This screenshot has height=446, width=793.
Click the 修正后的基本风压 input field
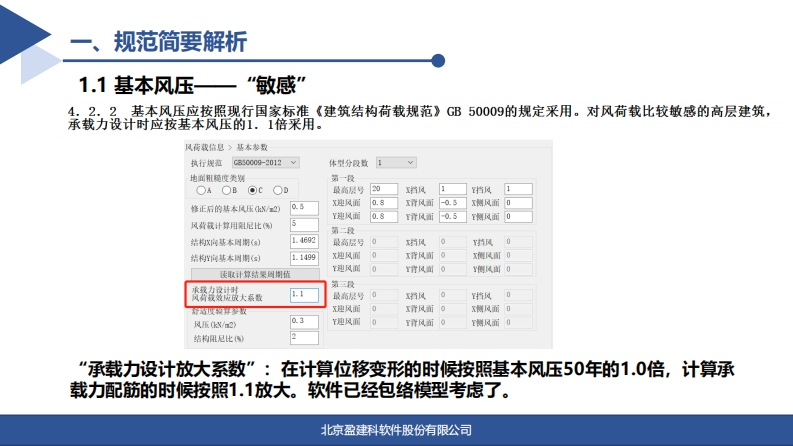click(304, 208)
